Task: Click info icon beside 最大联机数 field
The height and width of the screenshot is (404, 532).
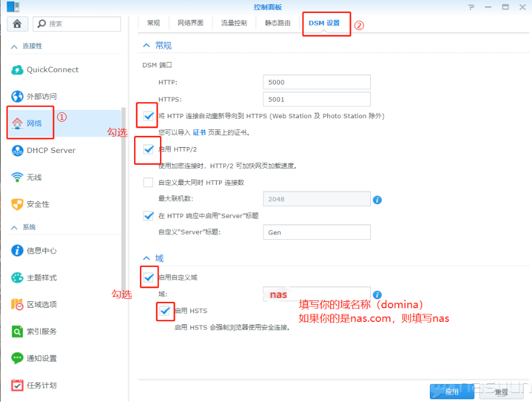Action: coord(377,200)
